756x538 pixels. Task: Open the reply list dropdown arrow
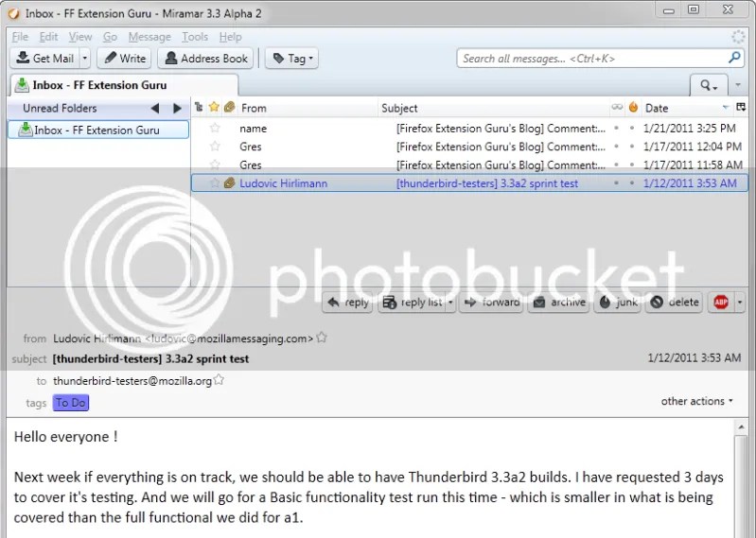450,303
